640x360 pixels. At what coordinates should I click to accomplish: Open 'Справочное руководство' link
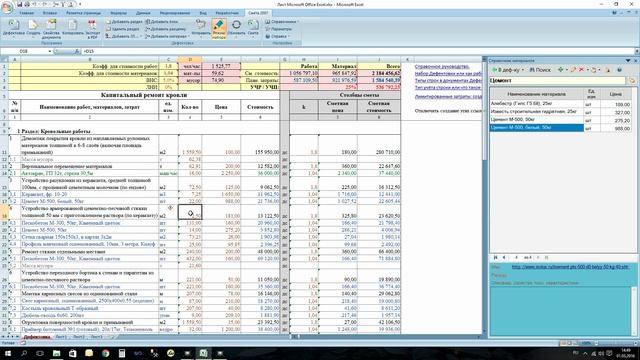click(442, 66)
